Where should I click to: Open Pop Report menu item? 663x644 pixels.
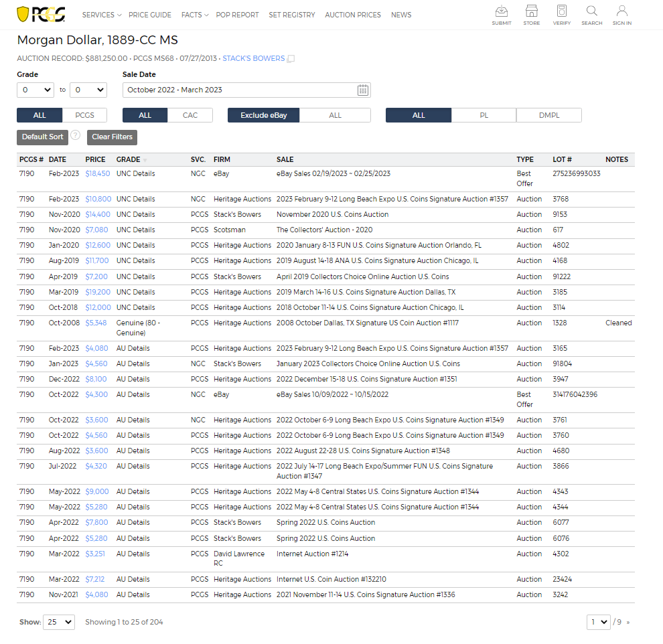pyautogui.click(x=237, y=15)
